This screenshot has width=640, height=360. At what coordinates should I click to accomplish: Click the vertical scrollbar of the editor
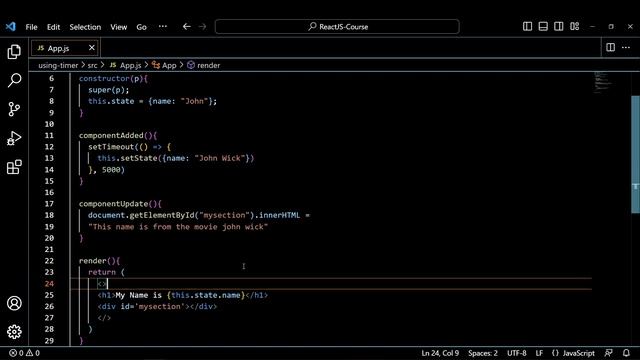tap(636, 155)
